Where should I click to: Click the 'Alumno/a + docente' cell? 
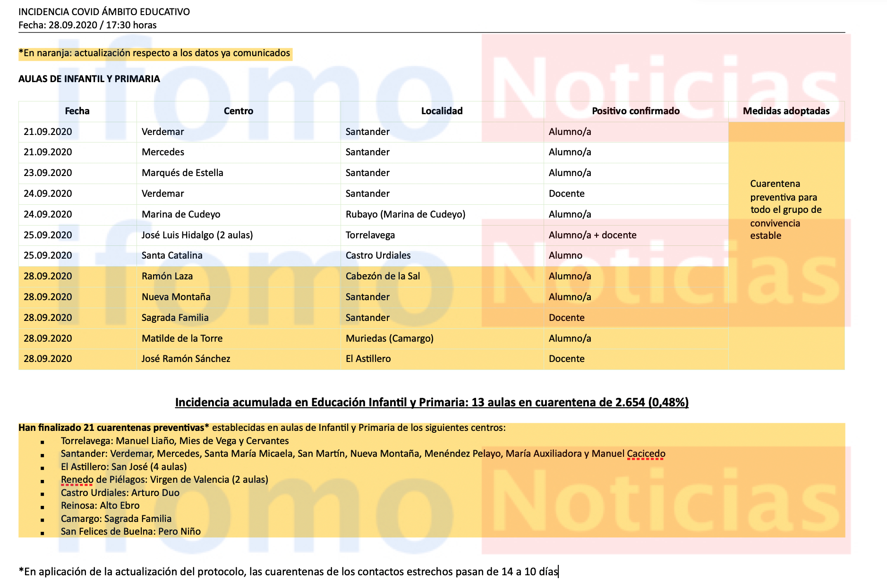coord(592,235)
